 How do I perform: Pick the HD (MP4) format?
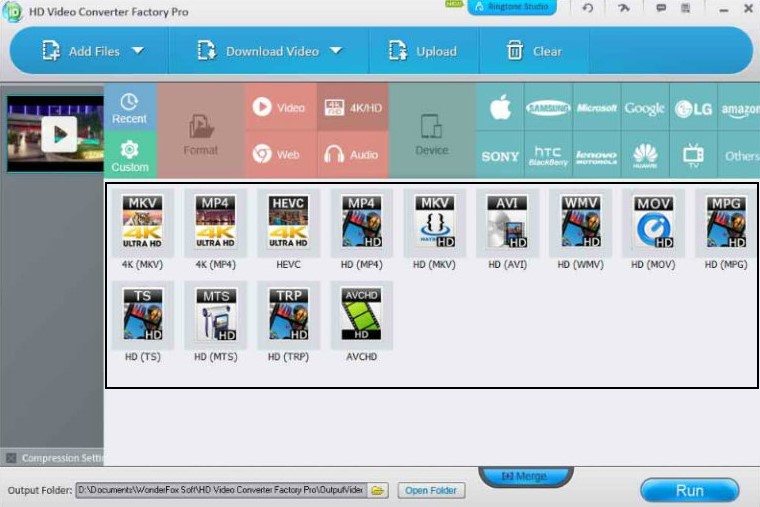(x=361, y=222)
